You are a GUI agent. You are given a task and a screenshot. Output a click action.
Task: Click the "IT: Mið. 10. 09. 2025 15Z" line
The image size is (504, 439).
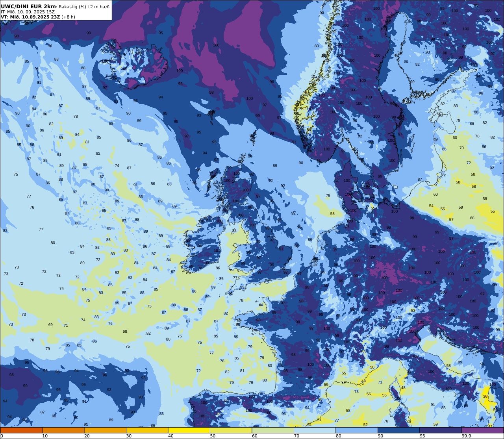(28, 12)
